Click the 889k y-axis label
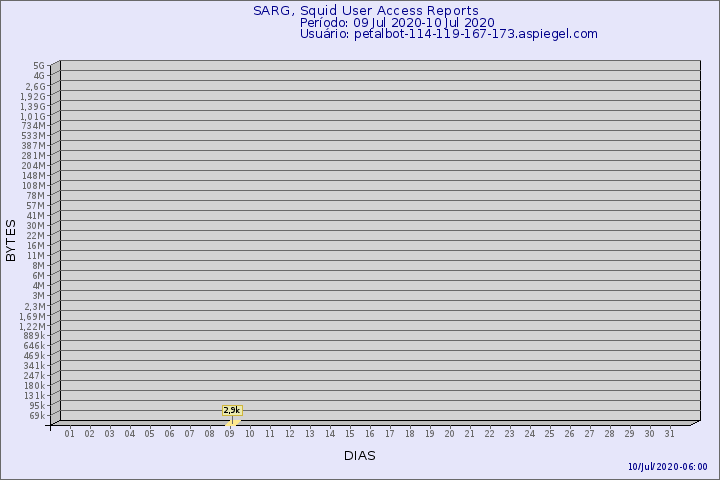720x480 pixels. [x=34, y=335]
